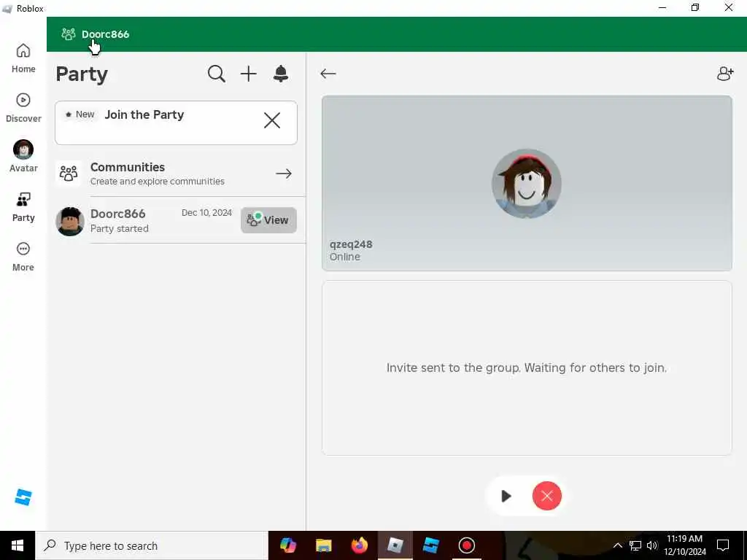Open Doorc866 avatar thumbnail in party list
This screenshot has width=747, height=560.
(70, 222)
